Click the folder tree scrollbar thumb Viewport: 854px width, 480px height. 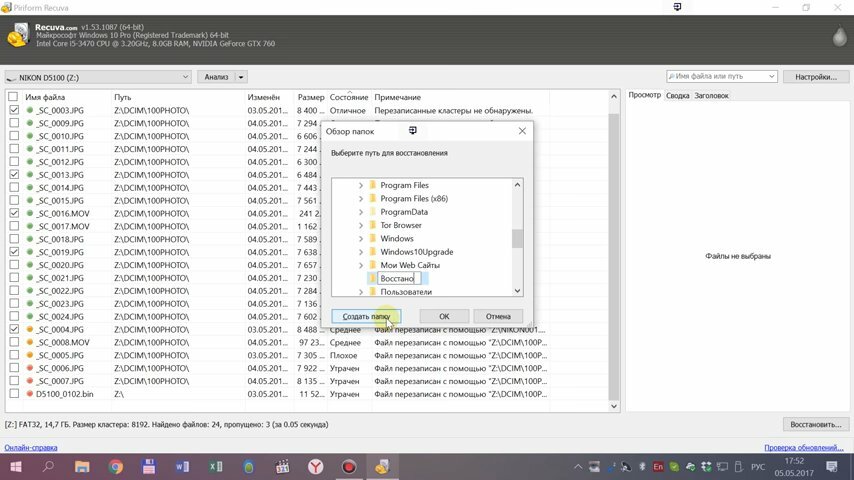point(517,239)
